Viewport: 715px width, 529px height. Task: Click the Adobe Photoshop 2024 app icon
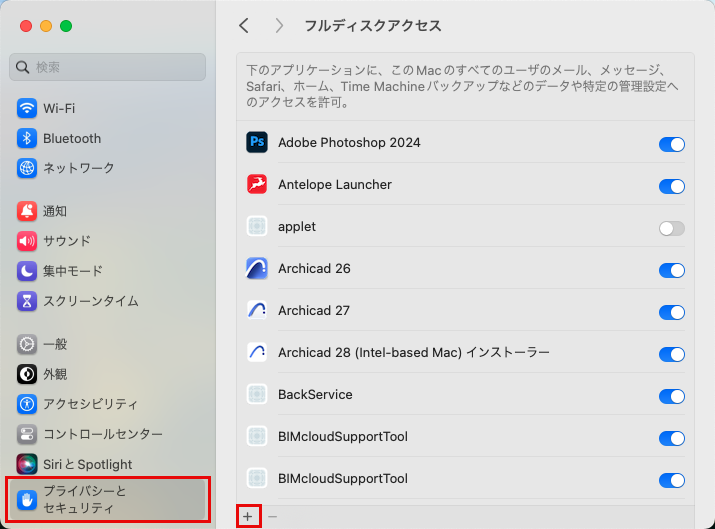pyautogui.click(x=257, y=142)
